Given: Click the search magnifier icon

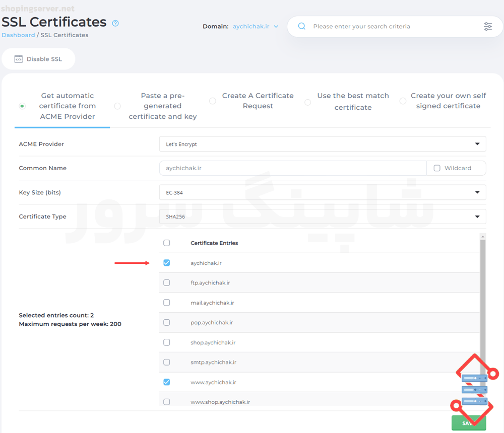Looking at the screenshot, I should [x=302, y=26].
